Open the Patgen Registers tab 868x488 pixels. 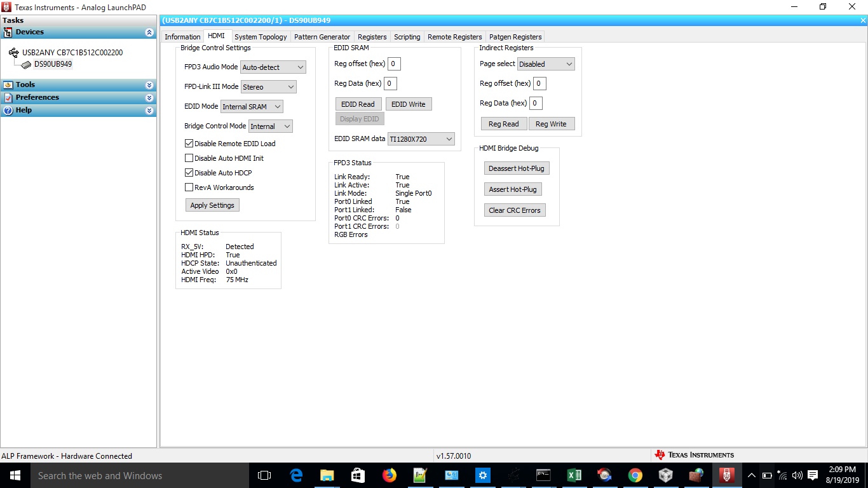coord(515,37)
